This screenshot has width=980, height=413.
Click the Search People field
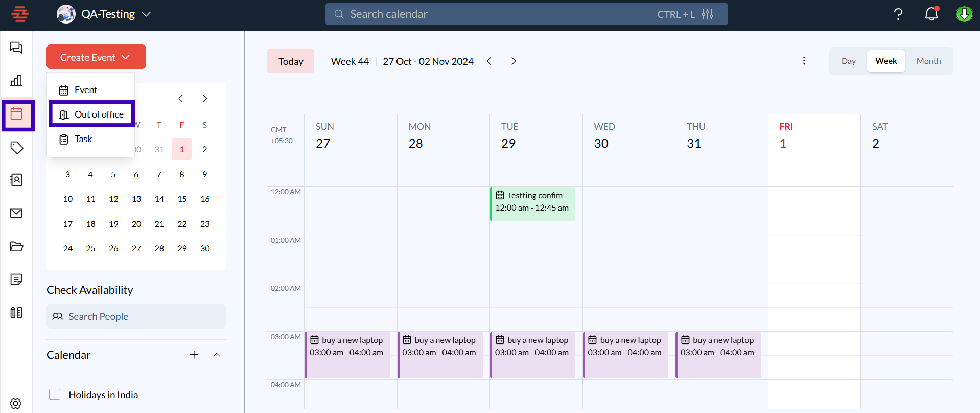coord(136,316)
